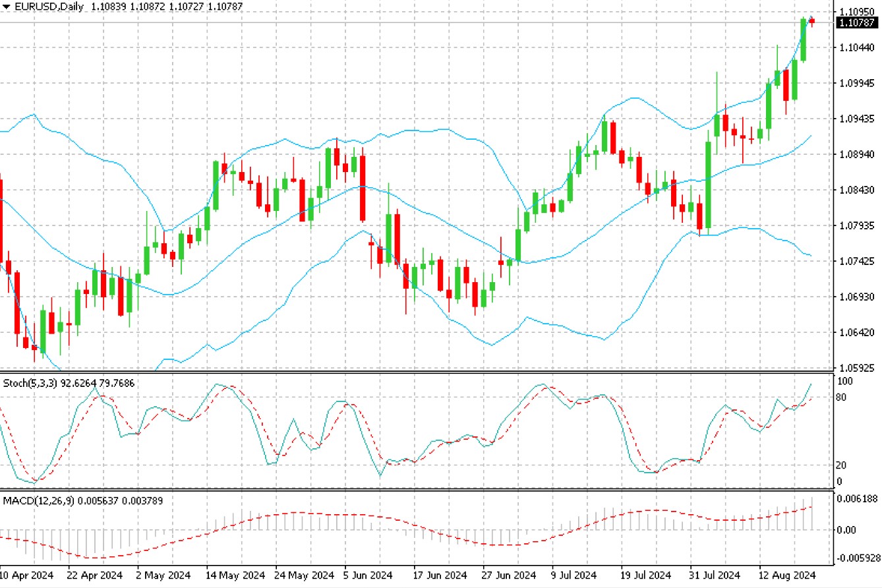Image resolution: width=882 pixels, height=588 pixels.
Task: Click the MACD 0.006188 scale label
Action: coord(857,499)
